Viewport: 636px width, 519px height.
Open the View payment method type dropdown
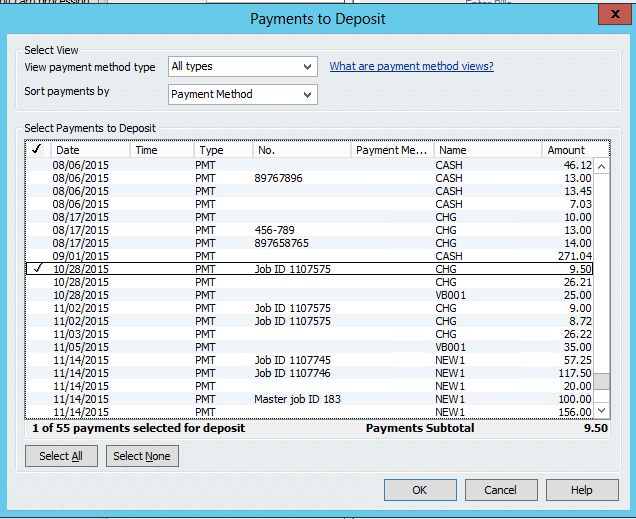pyautogui.click(x=242, y=67)
